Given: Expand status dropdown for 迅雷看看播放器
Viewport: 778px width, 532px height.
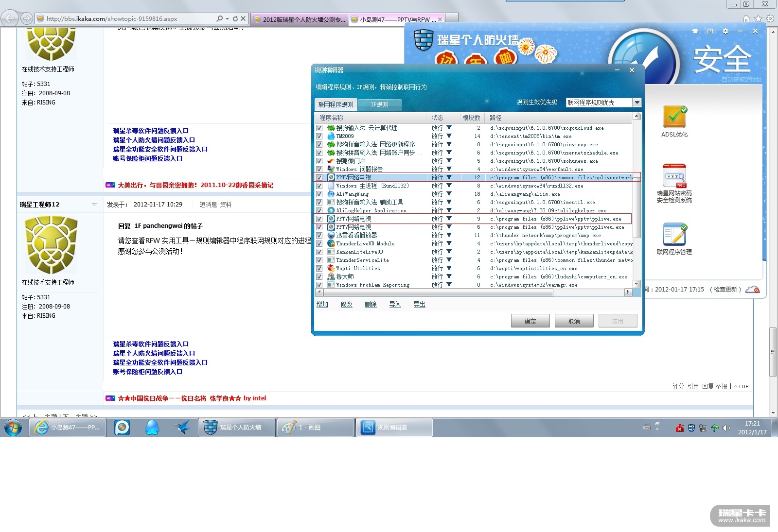Looking at the screenshot, I should pyautogui.click(x=449, y=235).
